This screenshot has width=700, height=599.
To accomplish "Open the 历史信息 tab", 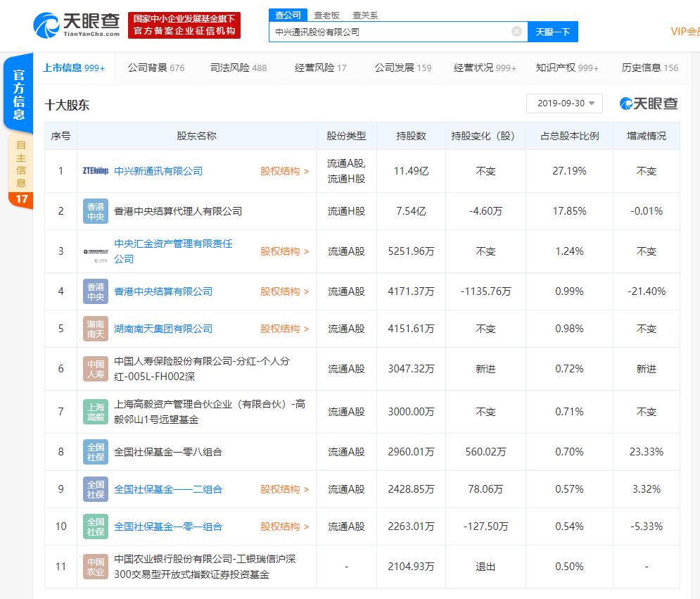I will point(650,68).
